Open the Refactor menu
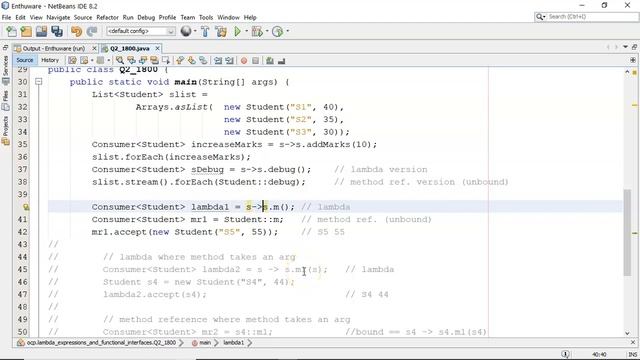Screen dimensions: 640x360 pyautogui.click(x=107, y=18)
